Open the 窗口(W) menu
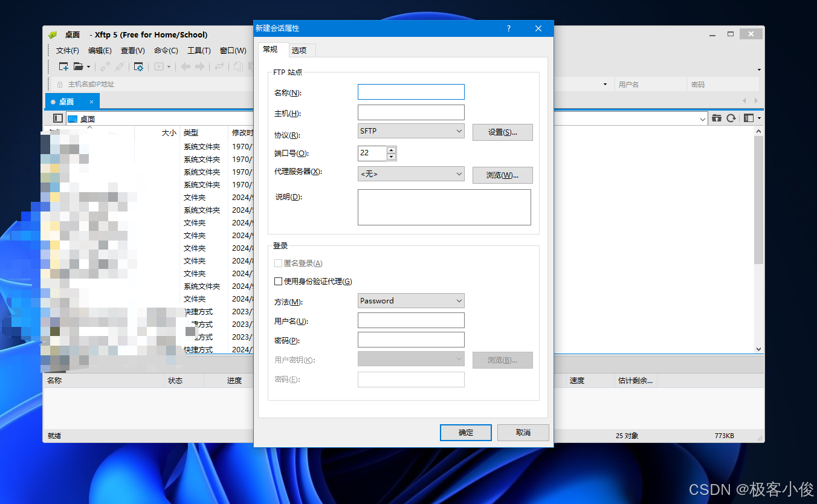 [233, 51]
